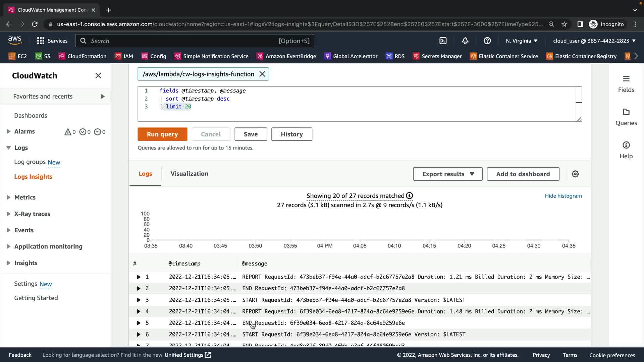The width and height of the screenshot is (644, 362).
Task: Open the saved Queries folder panel
Action: pyautogui.click(x=626, y=117)
